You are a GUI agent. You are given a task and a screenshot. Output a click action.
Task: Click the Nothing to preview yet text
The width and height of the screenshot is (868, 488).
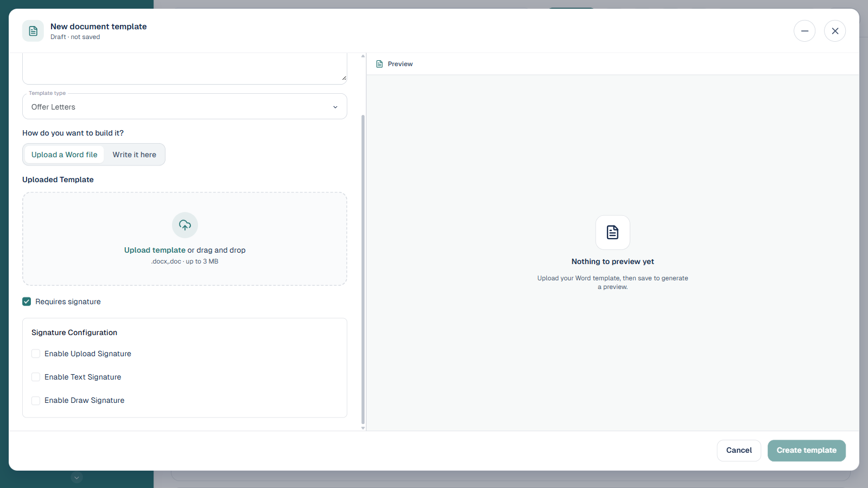(612, 261)
